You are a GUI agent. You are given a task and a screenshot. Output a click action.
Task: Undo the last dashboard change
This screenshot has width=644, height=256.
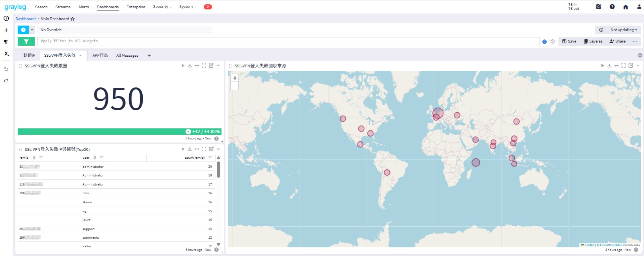pos(6,69)
